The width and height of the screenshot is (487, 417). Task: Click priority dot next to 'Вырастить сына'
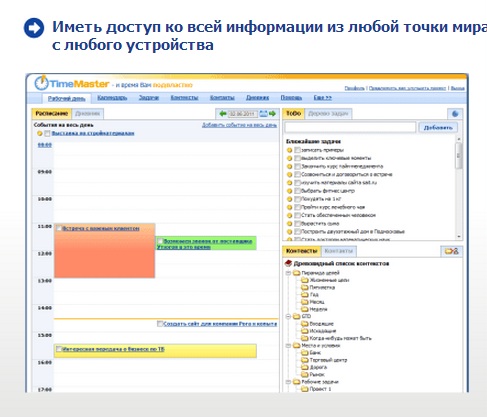(x=289, y=224)
